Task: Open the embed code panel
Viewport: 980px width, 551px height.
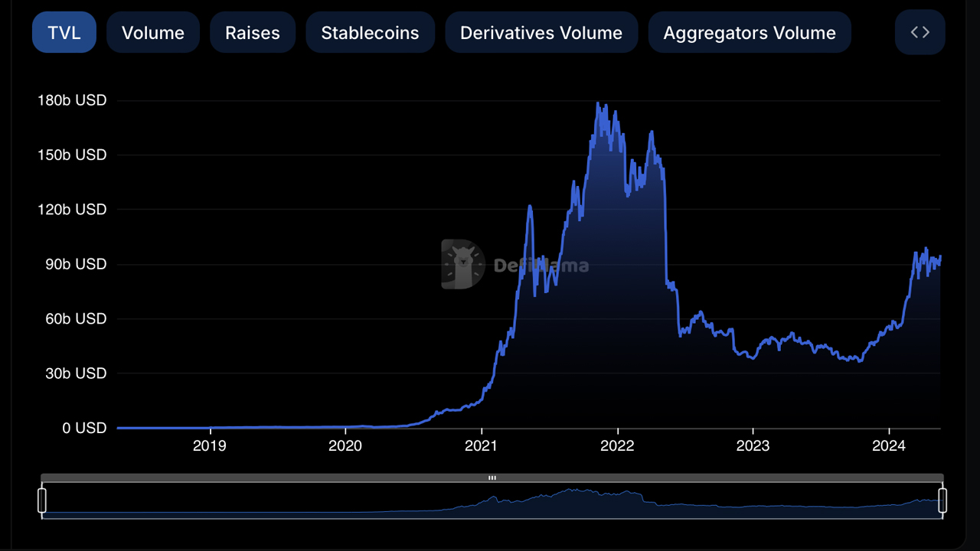Action: tap(920, 32)
